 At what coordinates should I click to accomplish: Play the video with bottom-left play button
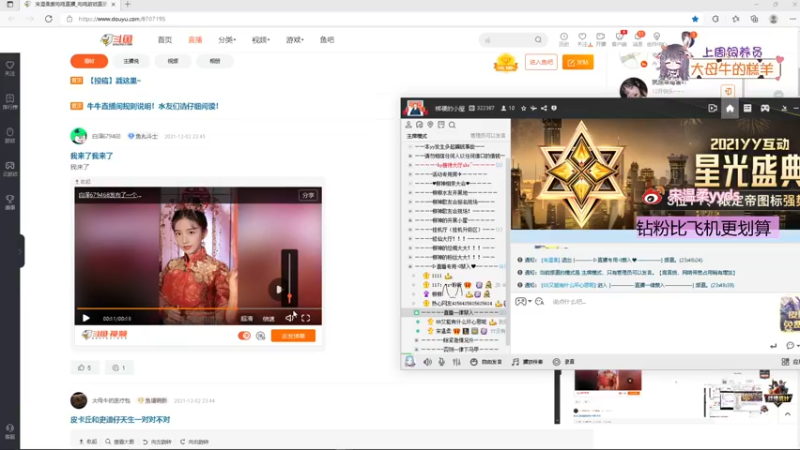[x=86, y=318]
